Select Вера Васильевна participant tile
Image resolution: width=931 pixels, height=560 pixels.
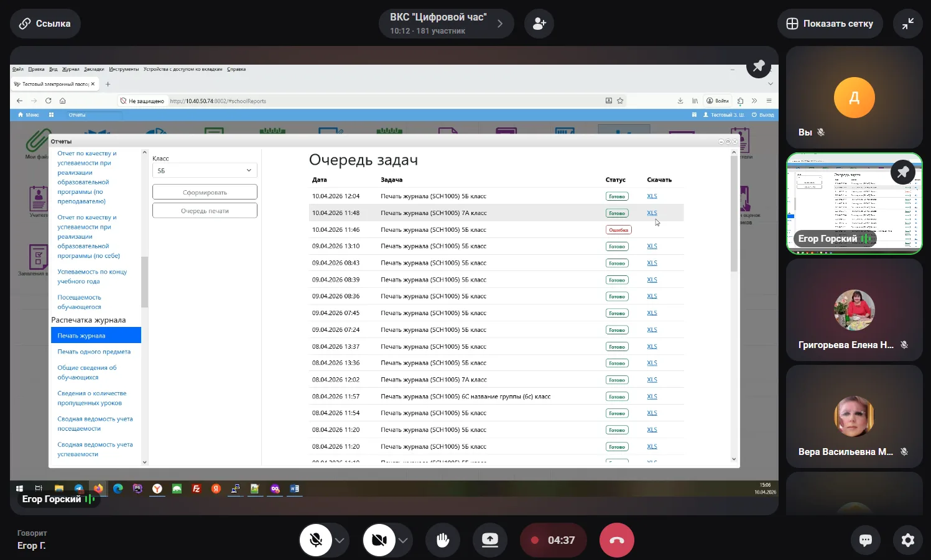[854, 418]
